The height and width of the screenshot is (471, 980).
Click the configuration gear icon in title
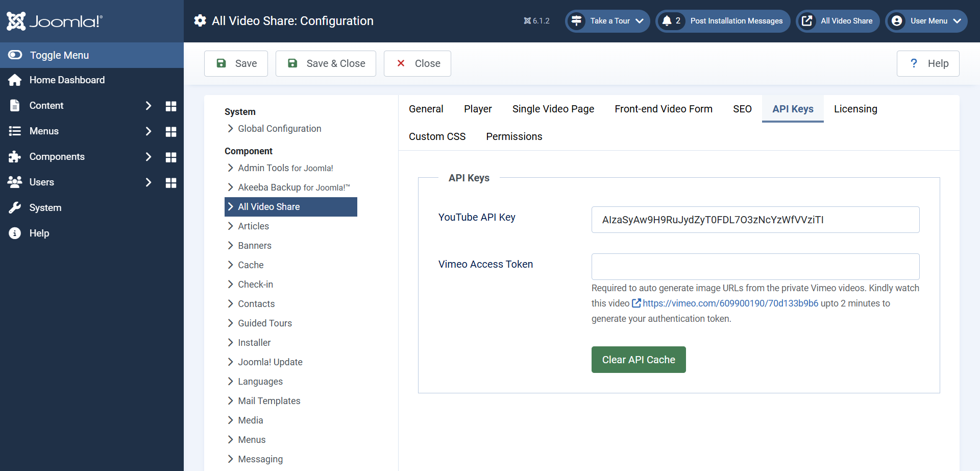point(200,20)
